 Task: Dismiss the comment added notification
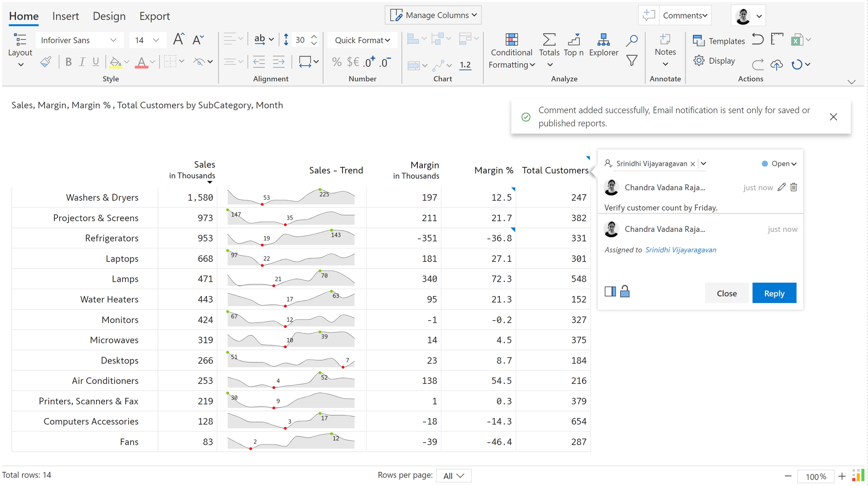pos(833,117)
